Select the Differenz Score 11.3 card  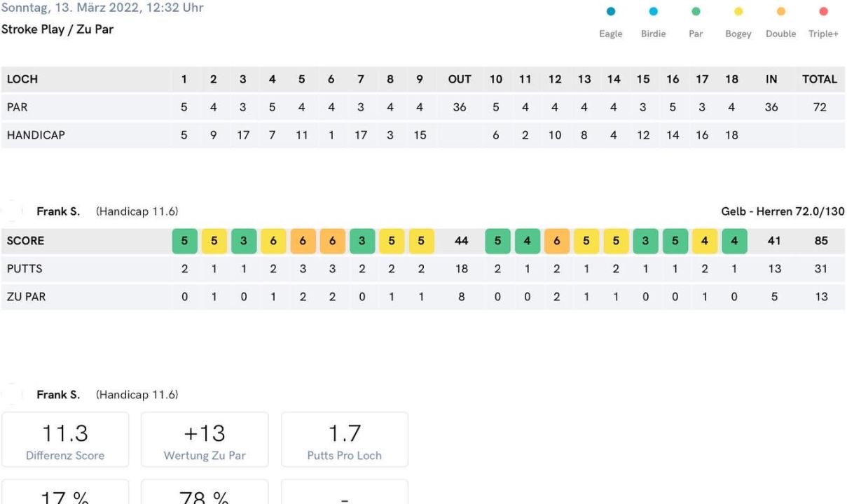pos(65,440)
